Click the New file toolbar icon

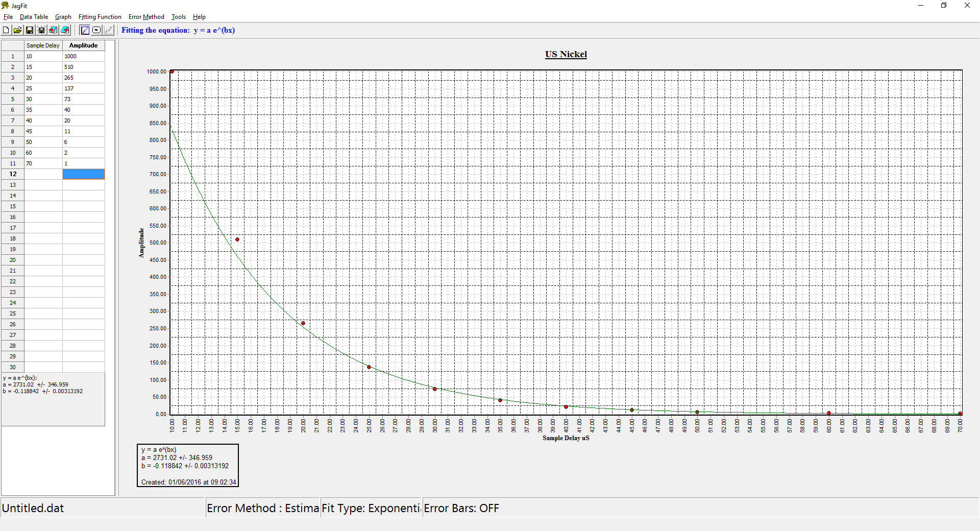click(x=6, y=30)
